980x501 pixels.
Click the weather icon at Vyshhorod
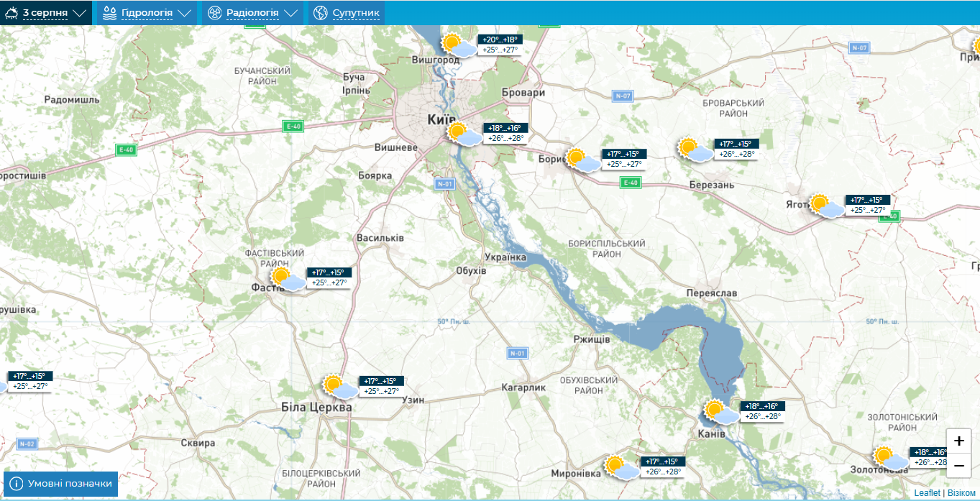[x=457, y=45]
